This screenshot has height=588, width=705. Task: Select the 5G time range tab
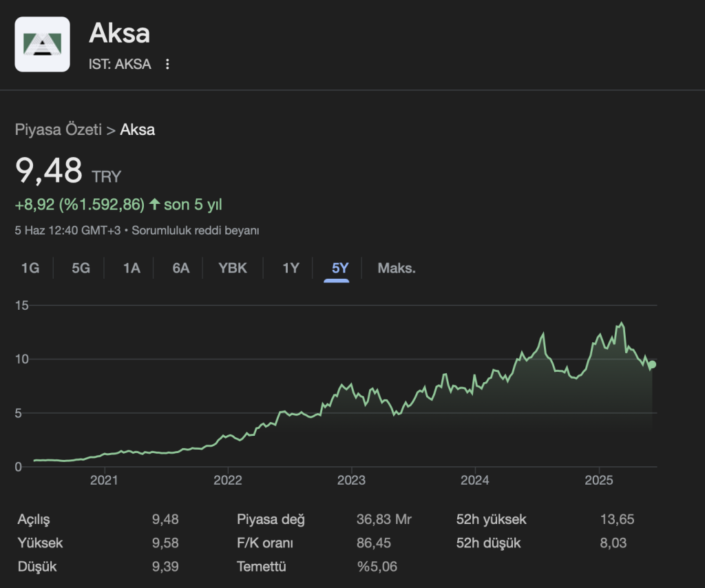[x=81, y=268]
